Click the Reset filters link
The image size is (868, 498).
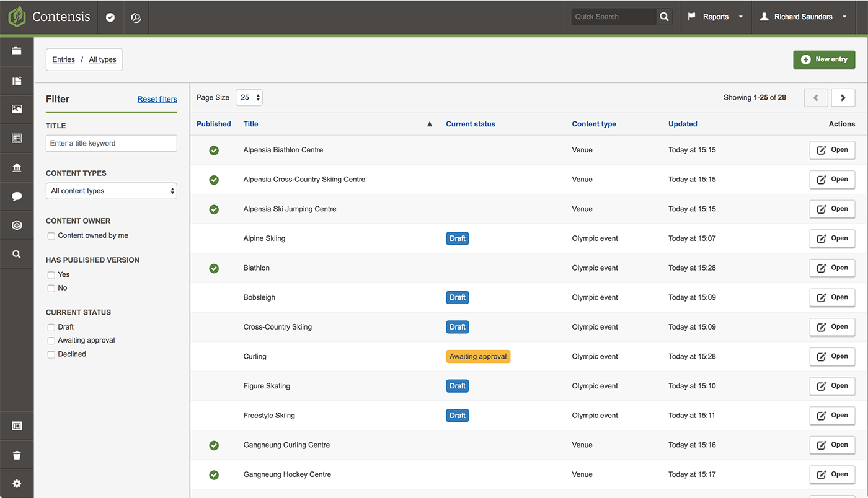click(157, 99)
